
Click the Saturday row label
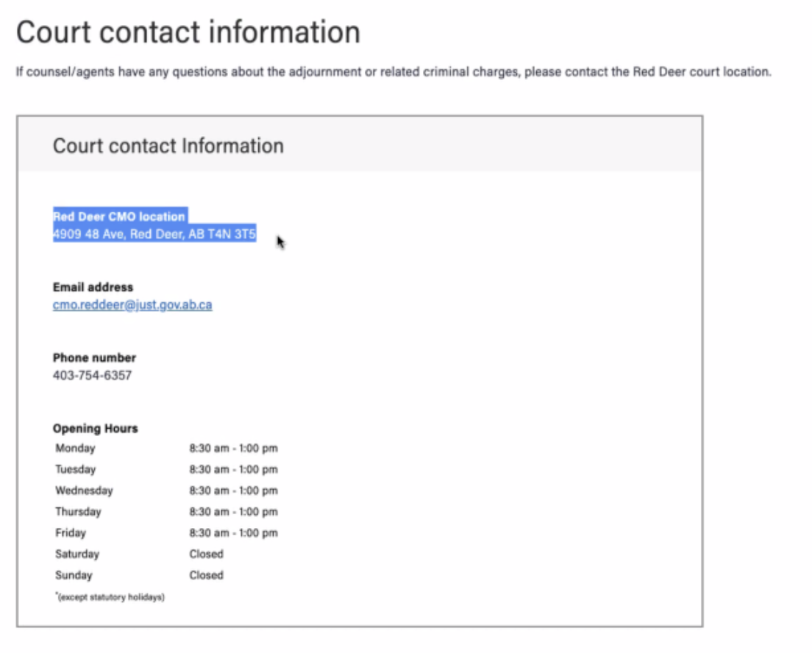point(76,554)
